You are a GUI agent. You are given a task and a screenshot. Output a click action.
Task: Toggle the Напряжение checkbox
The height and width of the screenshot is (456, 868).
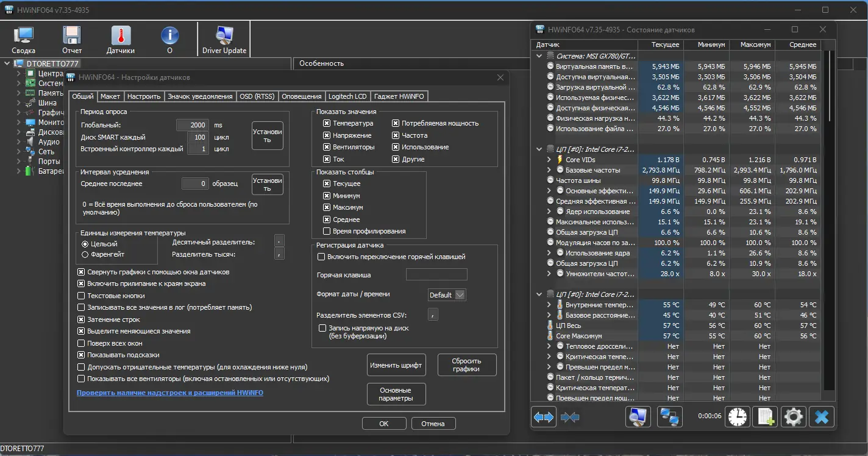pyautogui.click(x=327, y=135)
